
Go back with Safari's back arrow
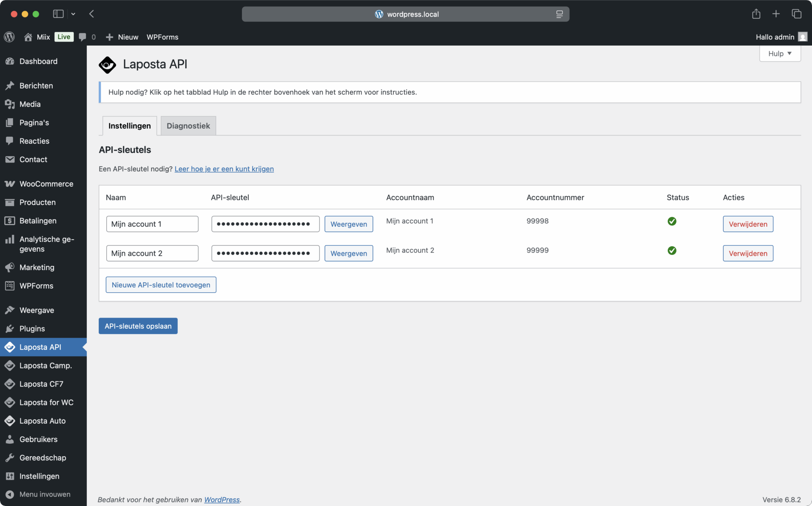[92, 14]
